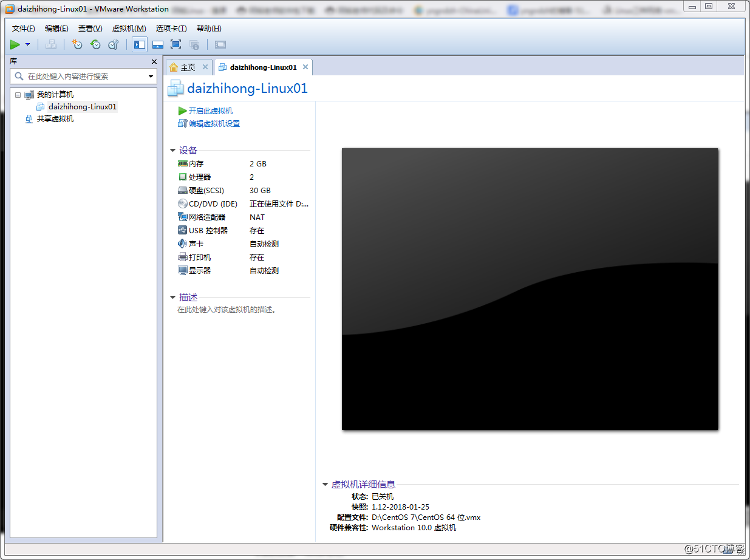The image size is (750, 560).
Task: Select 我的计算机 in the library tree
Action: 55,95
